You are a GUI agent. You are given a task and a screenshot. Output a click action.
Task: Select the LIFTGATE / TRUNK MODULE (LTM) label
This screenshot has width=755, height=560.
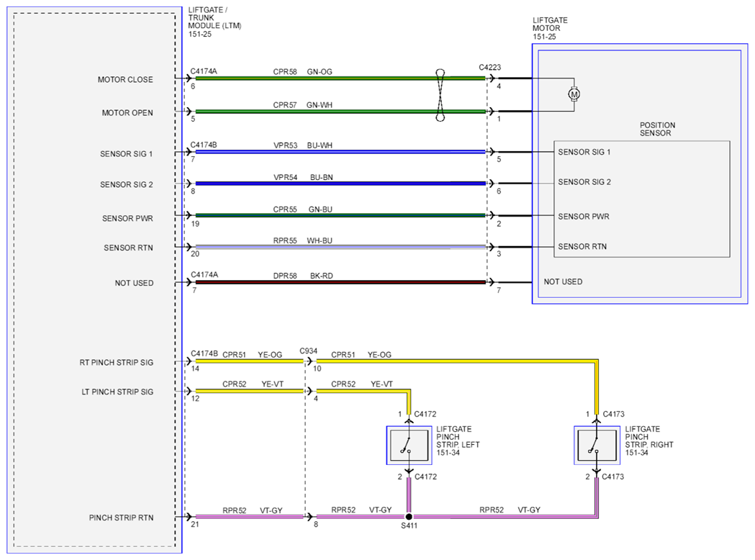click(214, 22)
